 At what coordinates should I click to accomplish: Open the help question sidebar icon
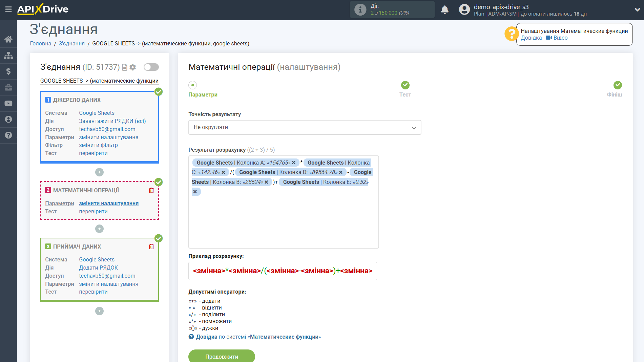[8, 135]
